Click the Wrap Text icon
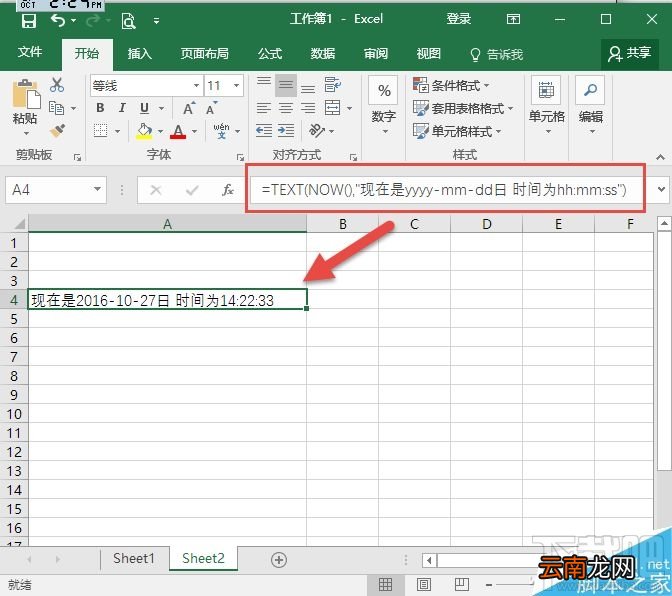The width and height of the screenshot is (672, 596). coord(333,85)
